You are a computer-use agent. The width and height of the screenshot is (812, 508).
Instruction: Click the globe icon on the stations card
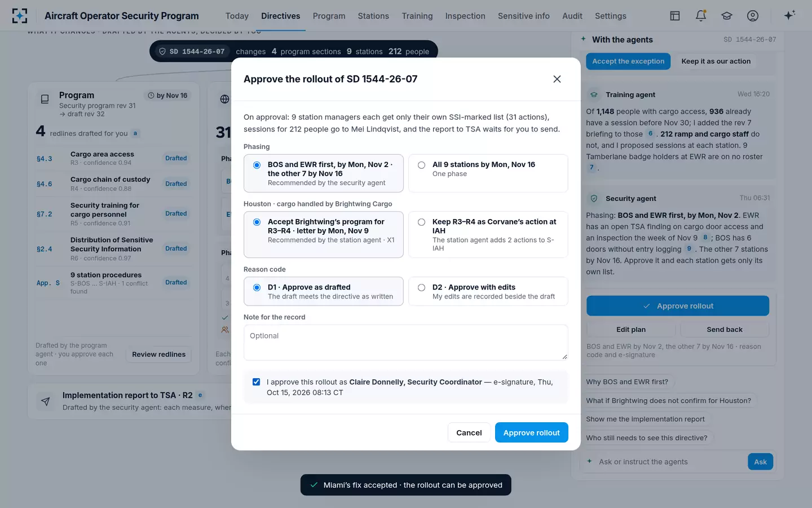224,99
